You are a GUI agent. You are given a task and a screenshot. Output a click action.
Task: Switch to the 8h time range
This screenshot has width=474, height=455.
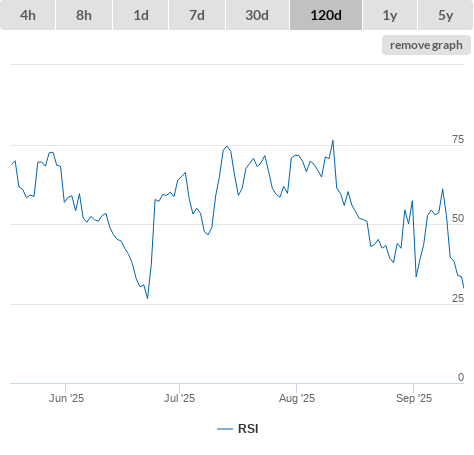click(84, 15)
